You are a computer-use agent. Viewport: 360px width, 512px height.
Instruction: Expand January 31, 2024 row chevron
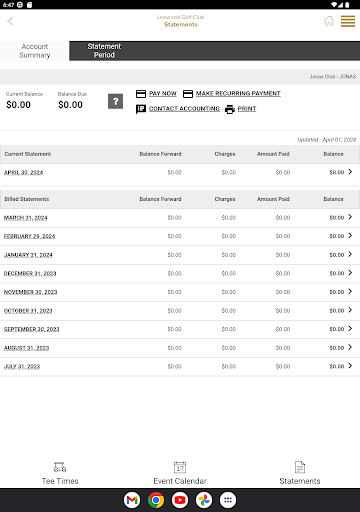[x=350, y=254]
